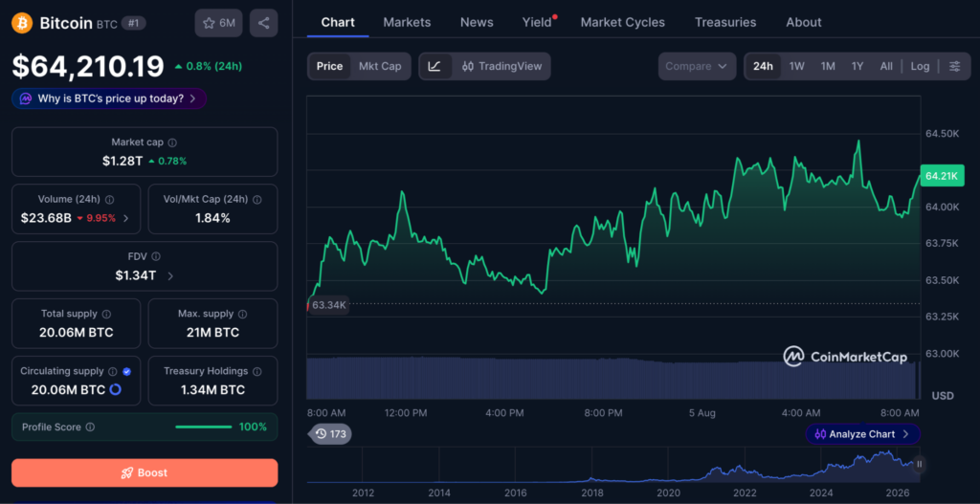Click the 21M BTC max supply value
This screenshot has height=504, width=980.
tap(212, 333)
